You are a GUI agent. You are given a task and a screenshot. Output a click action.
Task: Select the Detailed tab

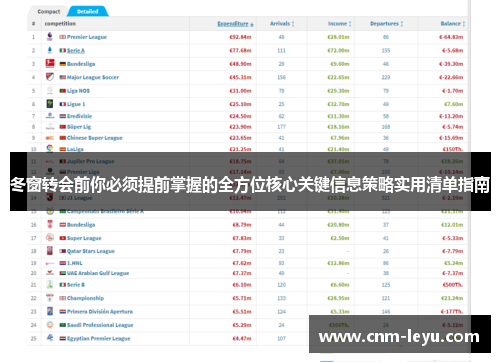click(x=88, y=11)
